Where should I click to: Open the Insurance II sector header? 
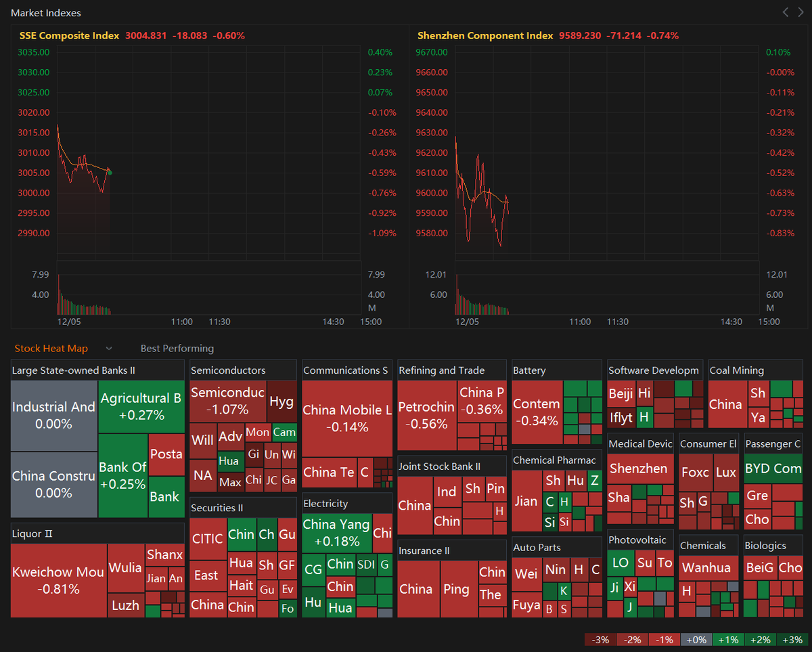pos(451,550)
